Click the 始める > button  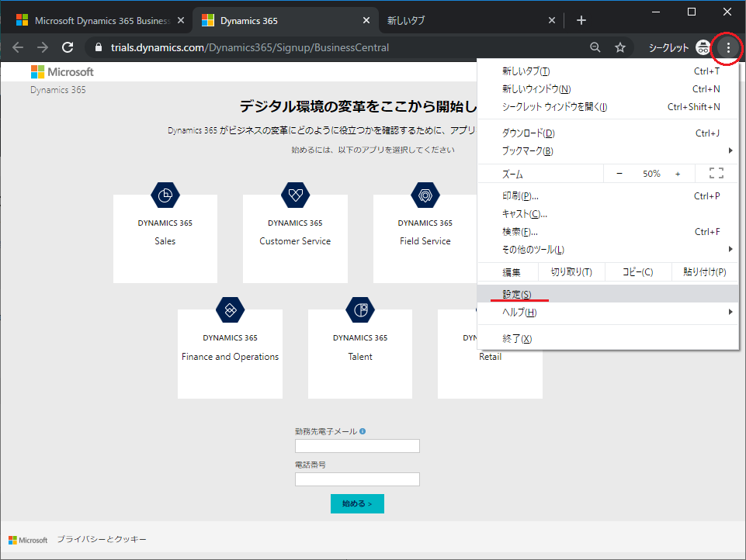point(357,503)
